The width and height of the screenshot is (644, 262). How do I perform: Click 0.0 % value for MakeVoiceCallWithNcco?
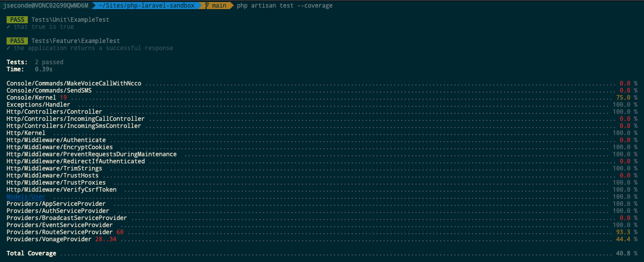(x=628, y=83)
